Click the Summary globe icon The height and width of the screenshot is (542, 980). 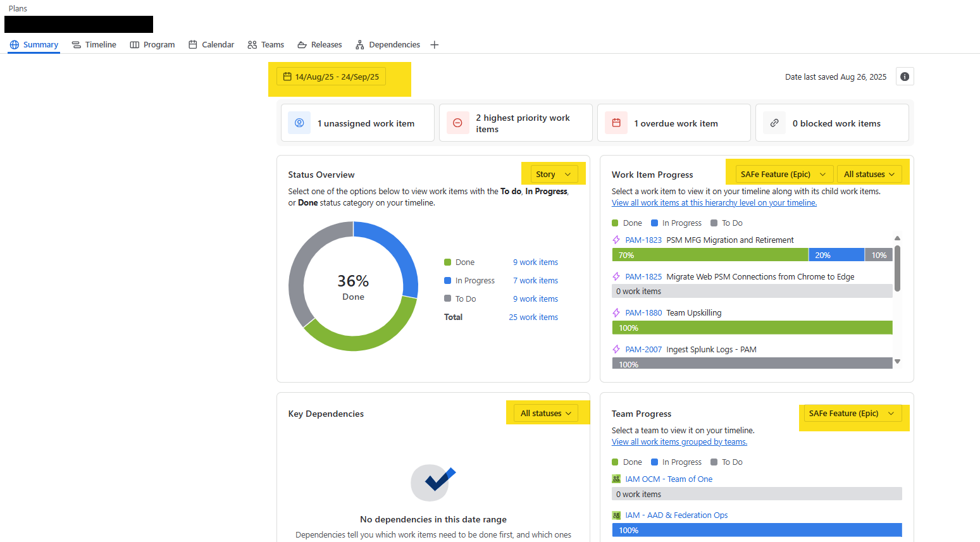(x=13, y=44)
